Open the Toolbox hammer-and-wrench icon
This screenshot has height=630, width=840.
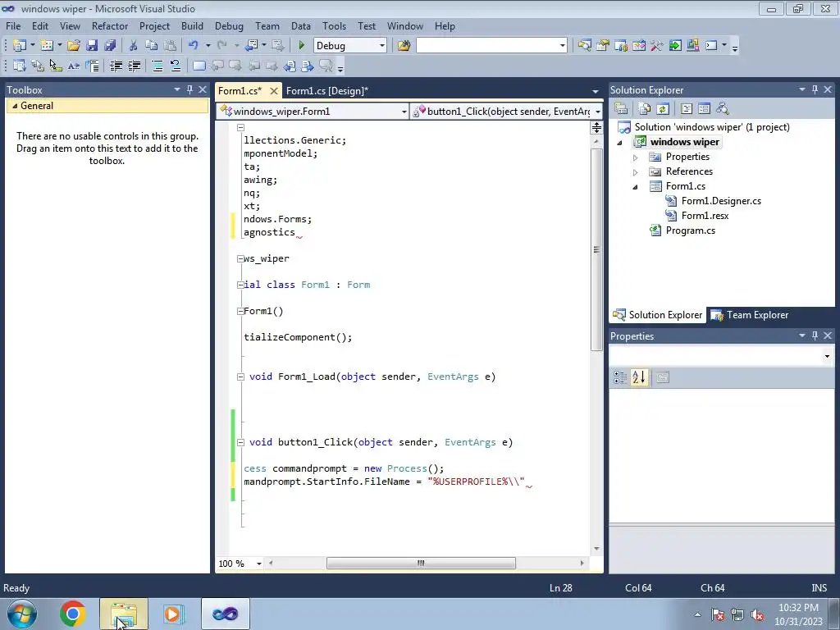coord(657,46)
